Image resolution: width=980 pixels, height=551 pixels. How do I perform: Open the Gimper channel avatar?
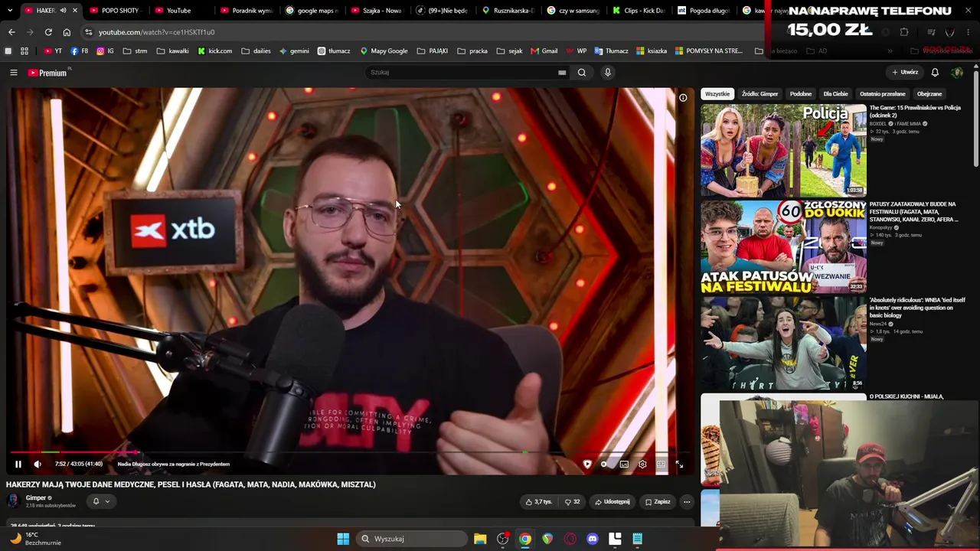click(x=13, y=501)
